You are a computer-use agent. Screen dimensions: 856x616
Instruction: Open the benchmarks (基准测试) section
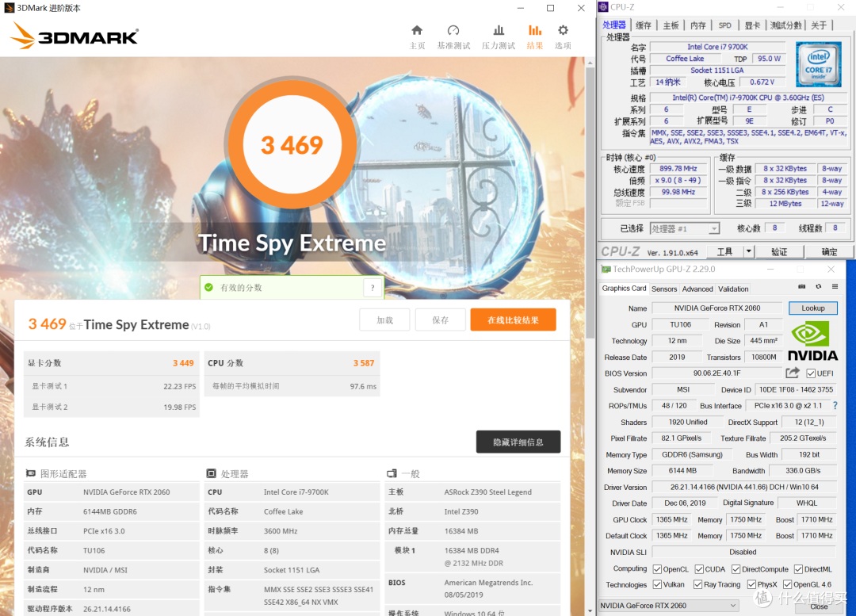tap(453, 37)
